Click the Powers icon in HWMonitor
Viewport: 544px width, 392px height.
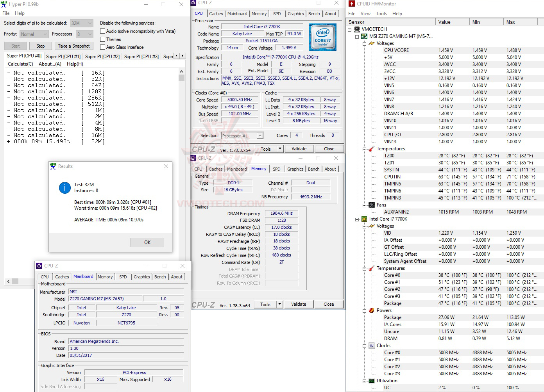pos(371,310)
